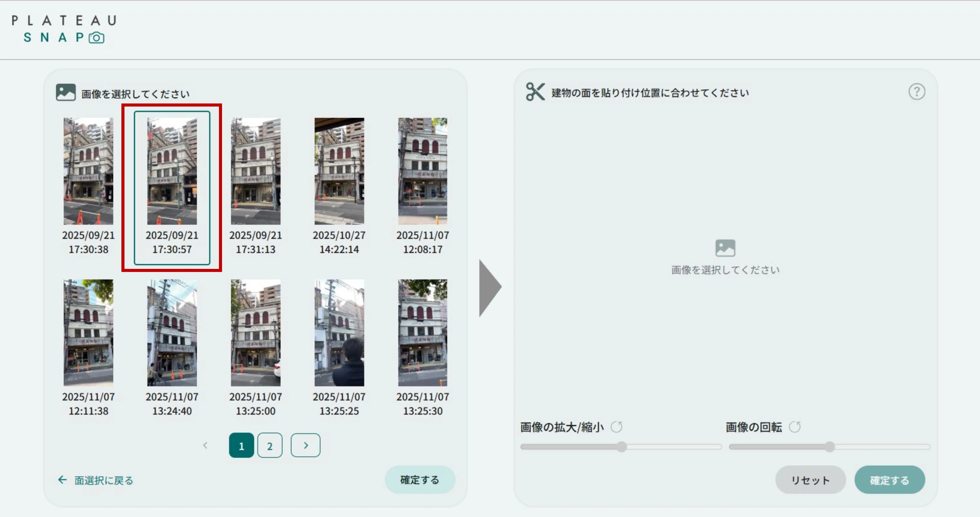Go to next page with the chevron
This screenshot has height=517, width=980.
[x=306, y=445]
